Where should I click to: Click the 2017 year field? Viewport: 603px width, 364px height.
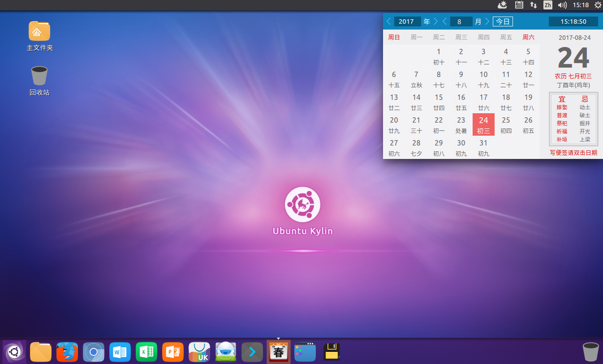407,21
